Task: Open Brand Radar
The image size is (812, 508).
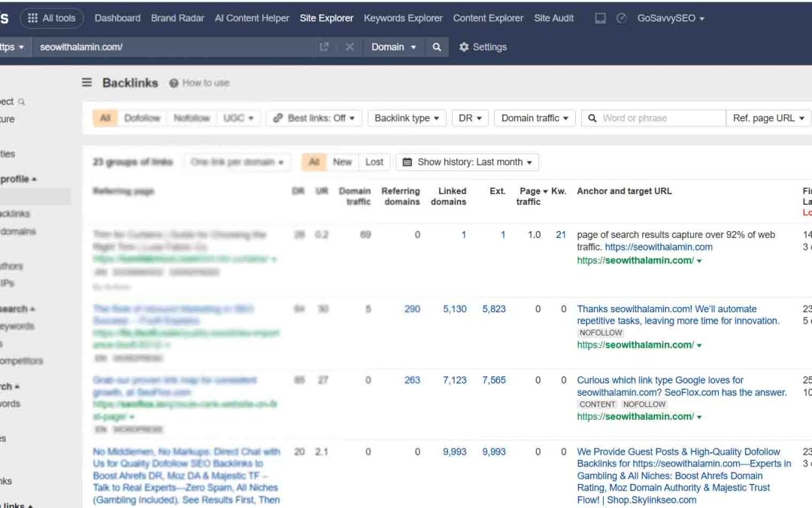Action: (x=177, y=18)
